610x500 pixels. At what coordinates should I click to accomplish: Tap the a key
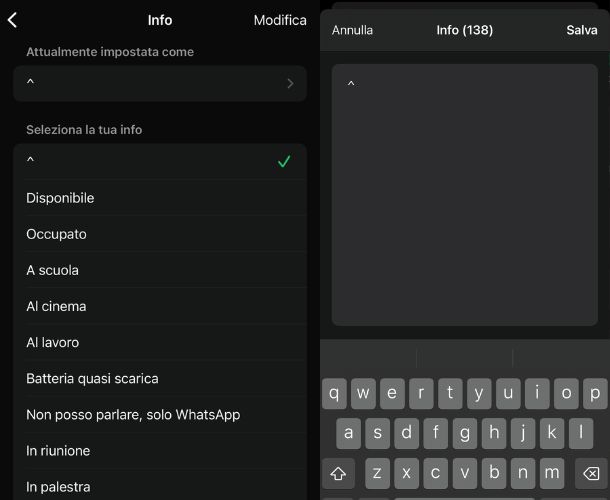[x=349, y=433]
